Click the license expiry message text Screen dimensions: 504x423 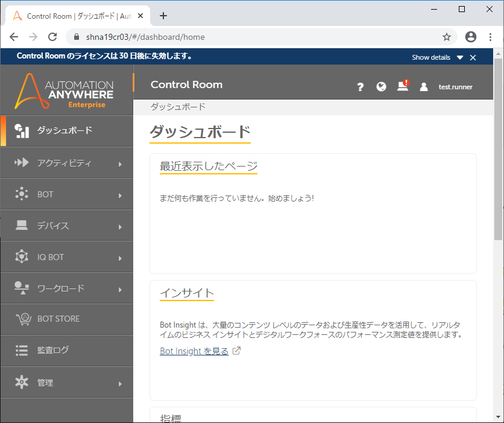point(104,56)
